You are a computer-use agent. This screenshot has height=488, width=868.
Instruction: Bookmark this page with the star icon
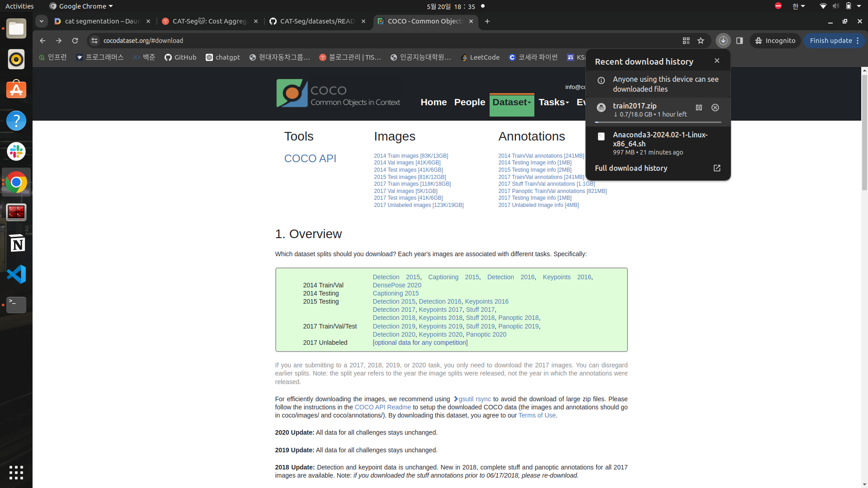point(701,41)
